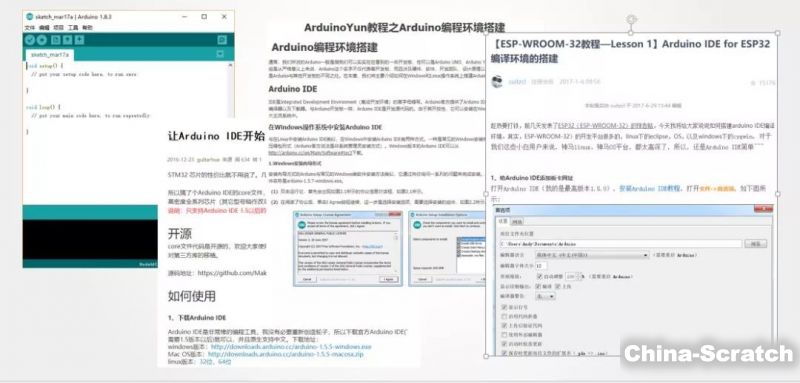
Task: Open the arduino-1.5.5-windows.exe download link
Action: coord(291,347)
